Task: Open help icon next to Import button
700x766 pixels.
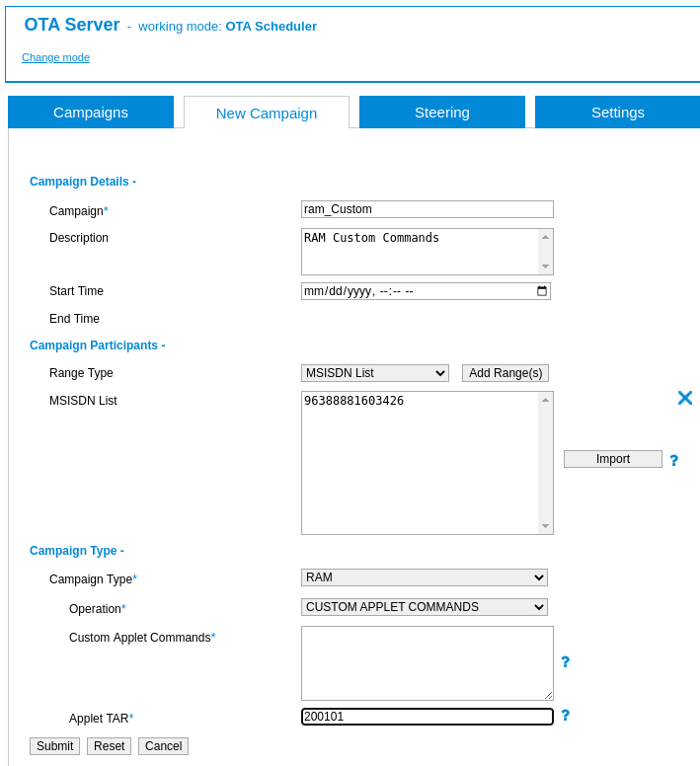Action: (674, 460)
